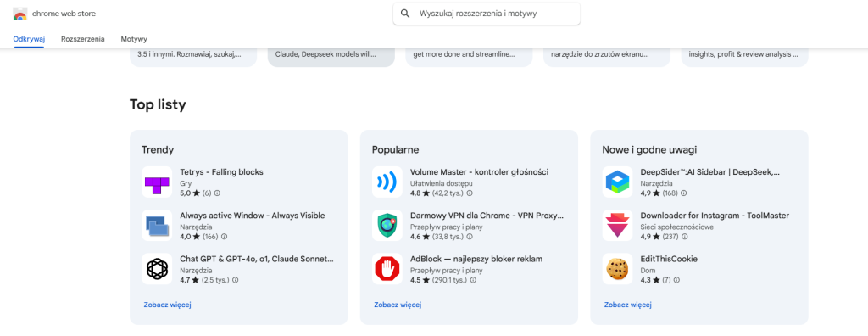Click the Darmowy VPN dla Chrome shield icon
This screenshot has height=336, width=868.
(387, 225)
